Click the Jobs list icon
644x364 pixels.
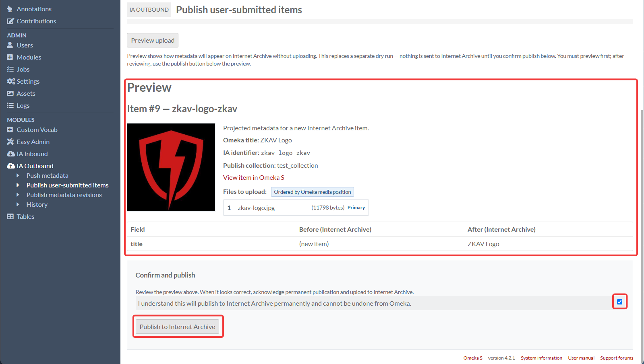[x=10, y=69]
